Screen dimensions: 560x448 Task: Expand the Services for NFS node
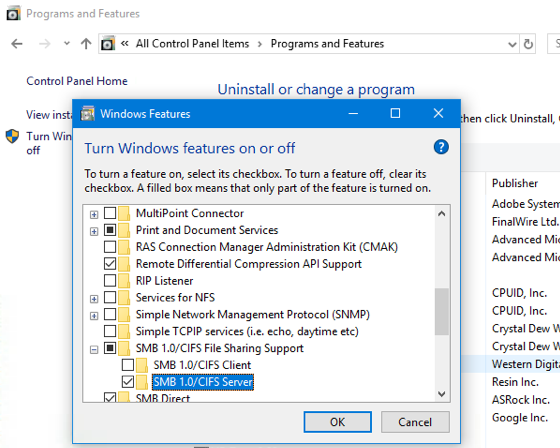click(94, 299)
